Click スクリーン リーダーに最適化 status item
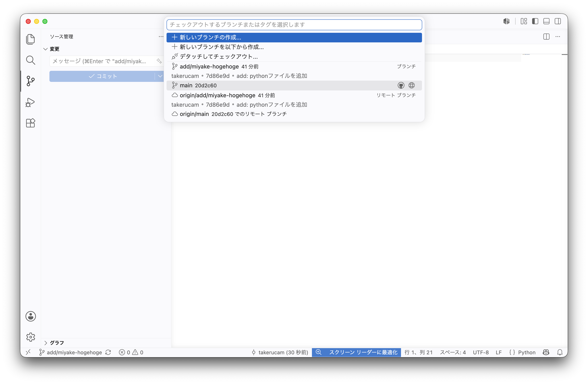The image size is (588, 384). (363, 352)
